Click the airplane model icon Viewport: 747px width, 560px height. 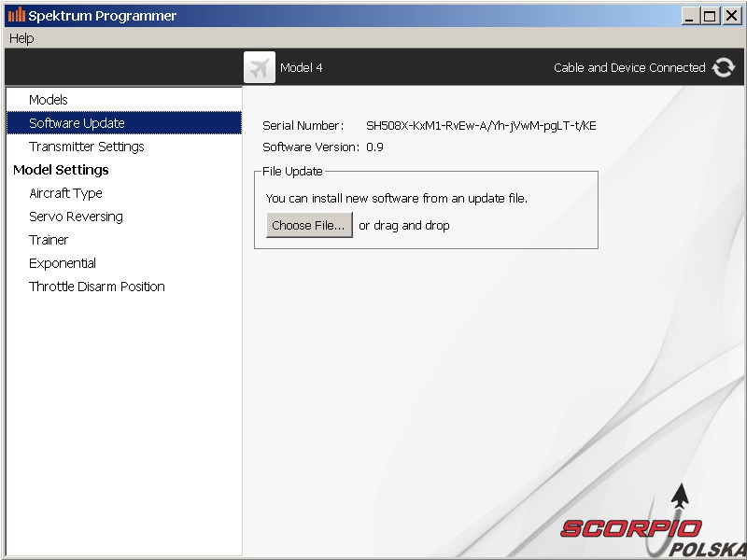coord(260,67)
